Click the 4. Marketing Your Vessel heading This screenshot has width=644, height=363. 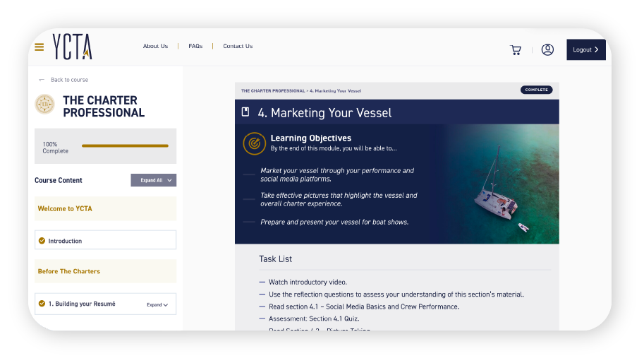(x=324, y=112)
